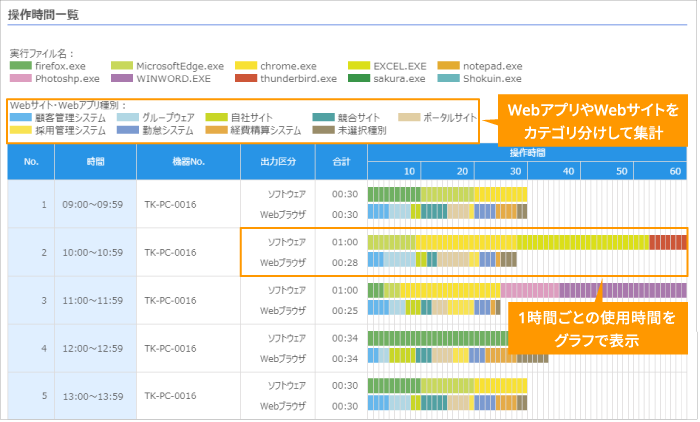Screen dimensions: 700x422
Task: Click the No. column header
Action: [31, 162]
